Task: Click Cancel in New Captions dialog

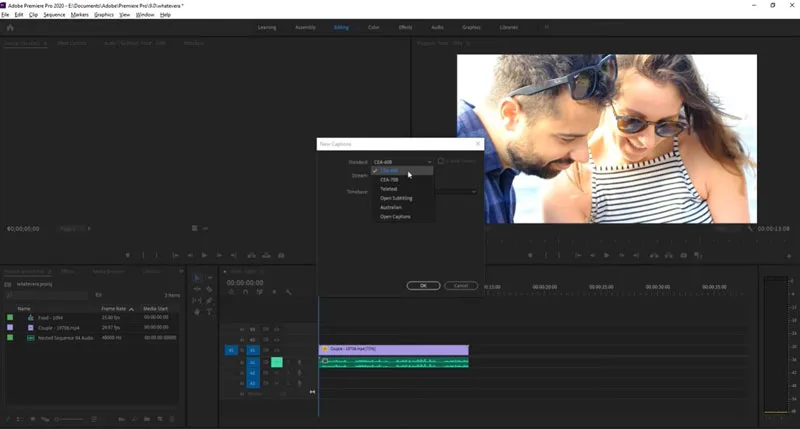Action: [461, 286]
